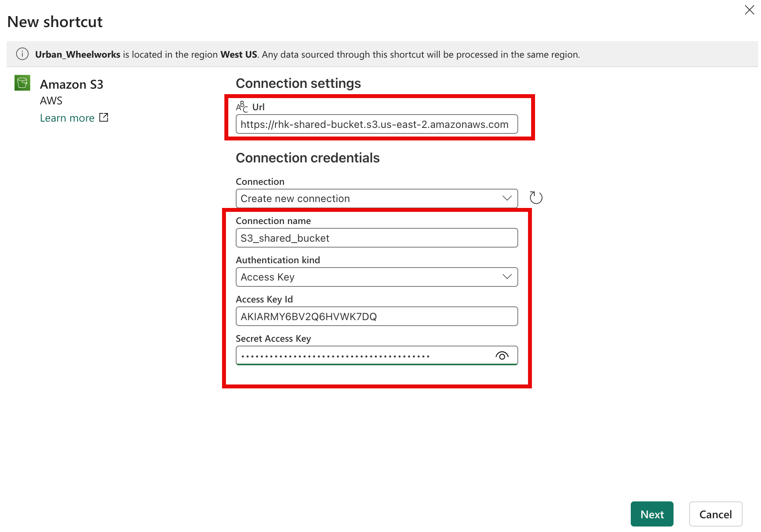Click the ABC text-type icon next to Url
The width and height of the screenshot is (761, 532).
point(242,107)
